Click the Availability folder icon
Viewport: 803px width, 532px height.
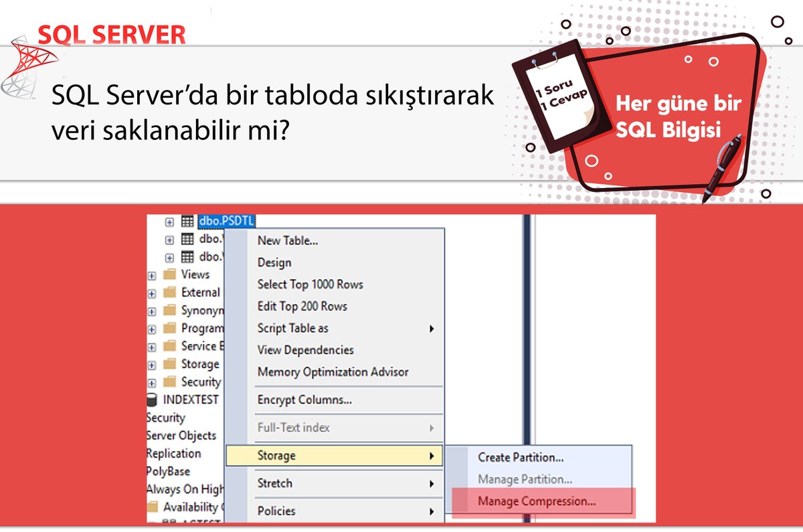[153, 507]
